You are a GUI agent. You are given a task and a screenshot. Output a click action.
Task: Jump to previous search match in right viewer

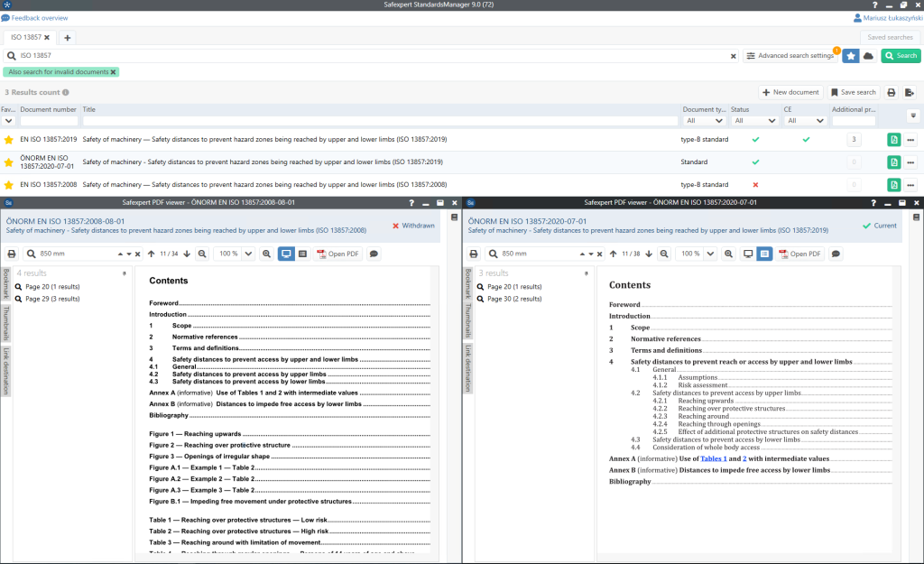coord(582,254)
